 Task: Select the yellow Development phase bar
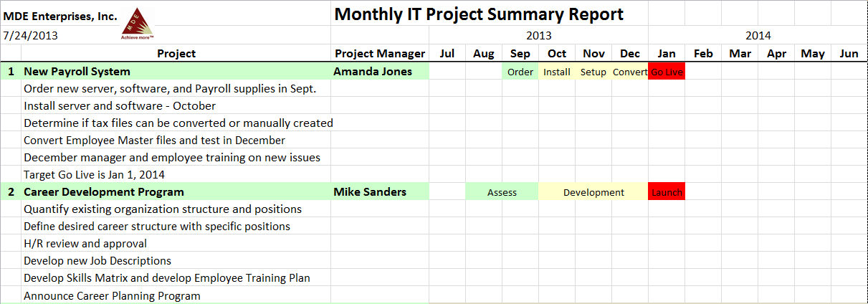tap(593, 192)
